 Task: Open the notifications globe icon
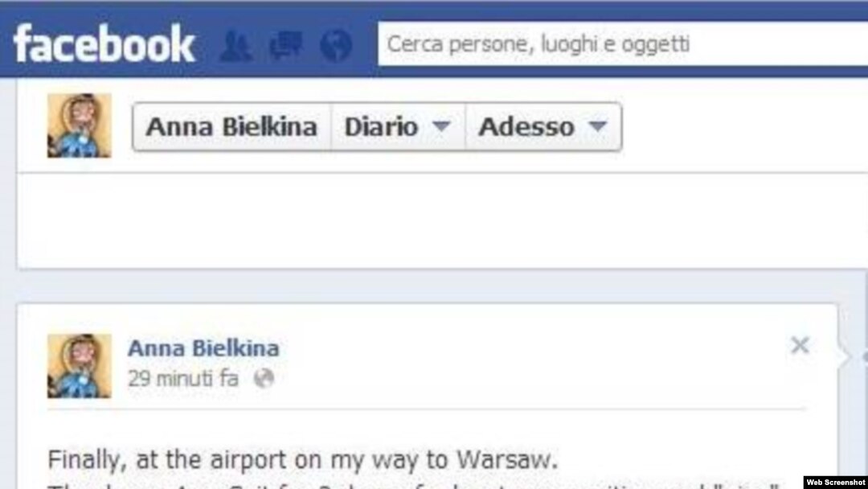click(336, 45)
